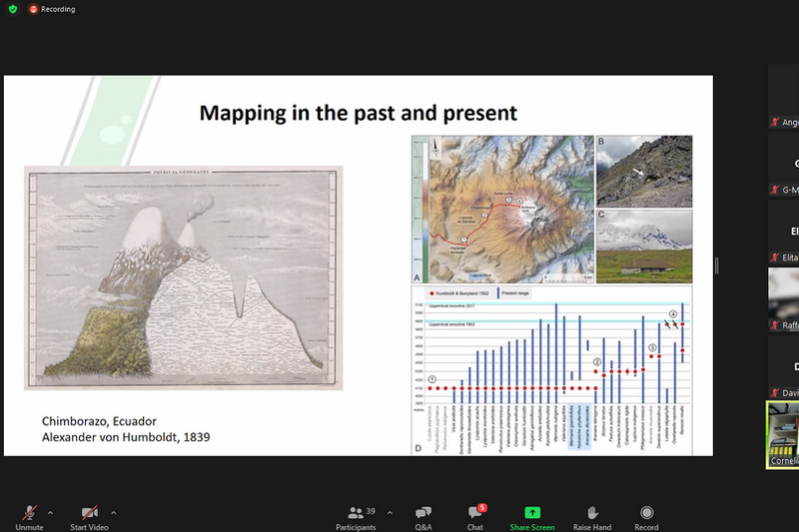Click the muted mic icon by G-M
The height and width of the screenshot is (532, 799).
point(775,190)
